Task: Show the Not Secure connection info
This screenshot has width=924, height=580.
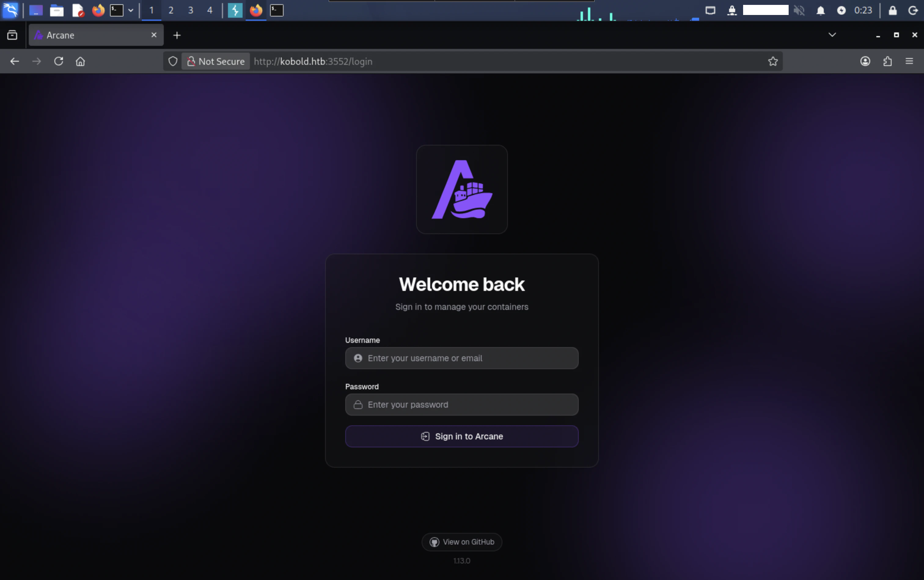Action: pos(215,61)
